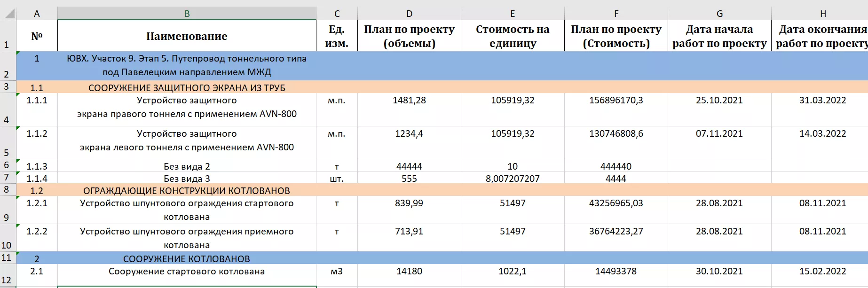Click the 'Без вида 2' cell
The height and width of the screenshot is (288, 868).
[x=187, y=166]
